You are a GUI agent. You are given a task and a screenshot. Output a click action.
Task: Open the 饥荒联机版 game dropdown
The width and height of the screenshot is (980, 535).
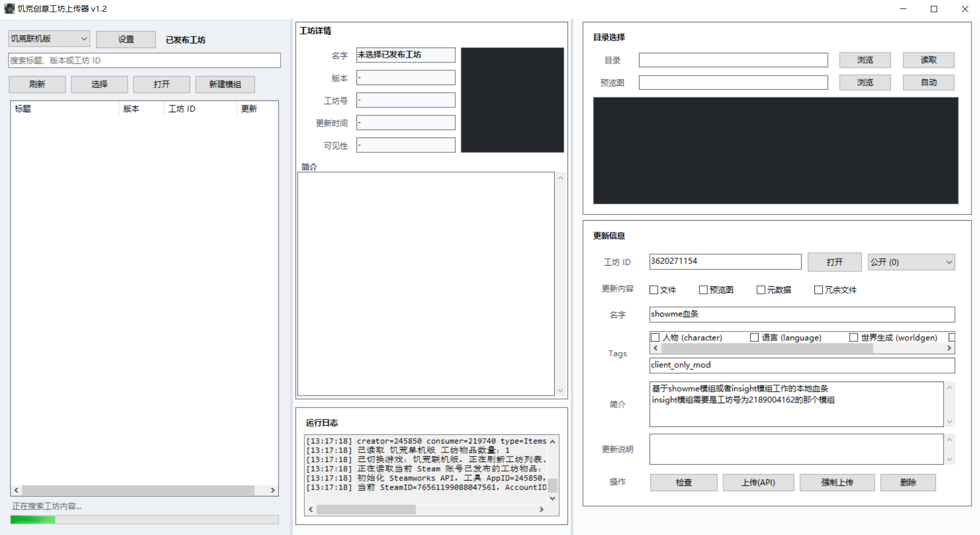[49, 39]
